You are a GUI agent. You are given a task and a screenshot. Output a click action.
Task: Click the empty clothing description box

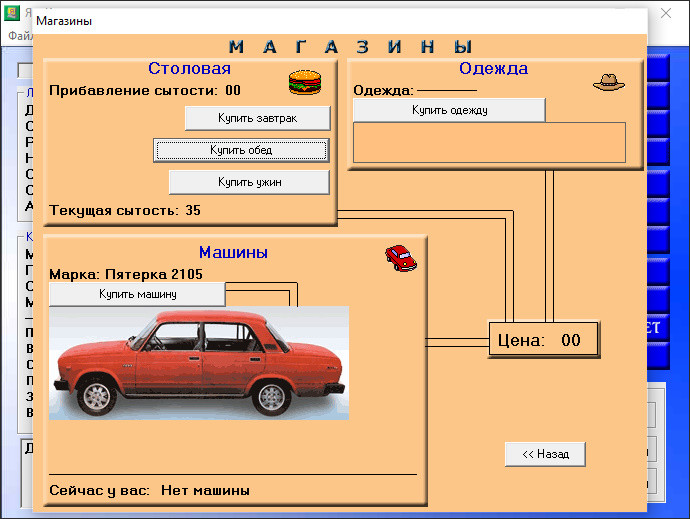pyautogui.click(x=489, y=143)
